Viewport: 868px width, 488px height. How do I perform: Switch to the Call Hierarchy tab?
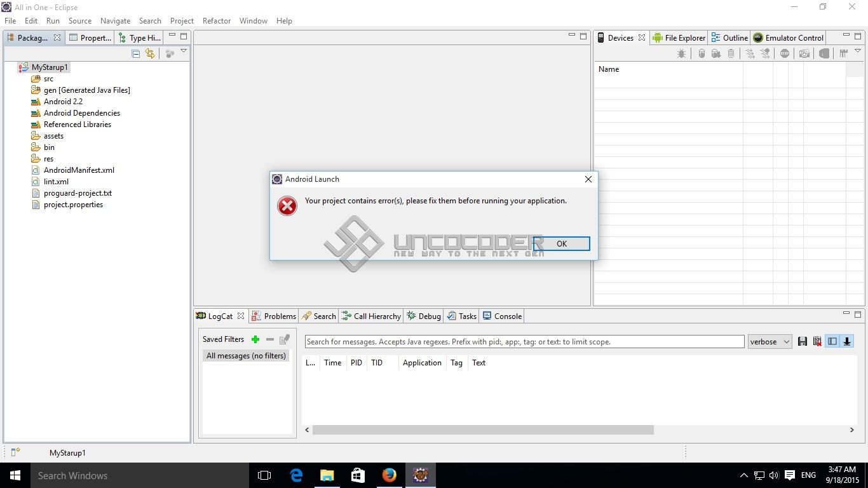[x=372, y=316]
